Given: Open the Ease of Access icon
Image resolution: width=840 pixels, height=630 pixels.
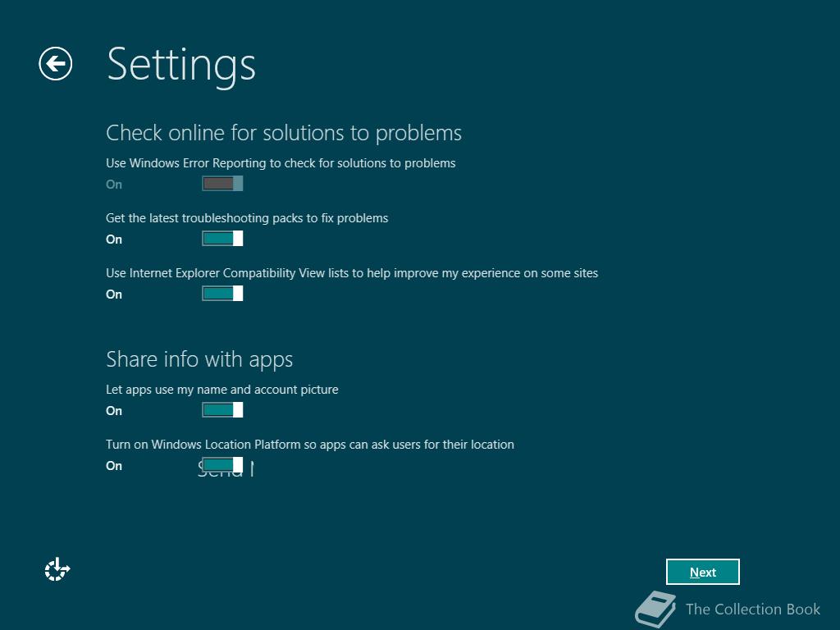Looking at the screenshot, I should [57, 569].
